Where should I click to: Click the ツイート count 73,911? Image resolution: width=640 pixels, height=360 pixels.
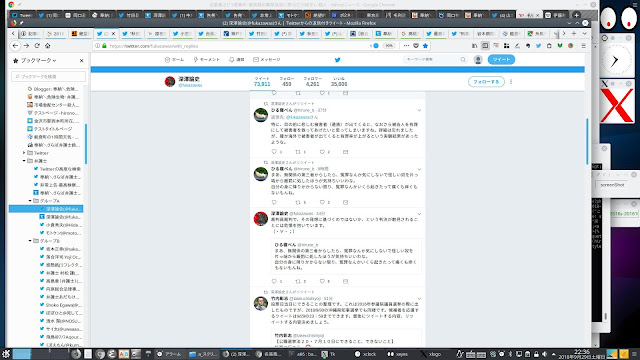click(262, 82)
